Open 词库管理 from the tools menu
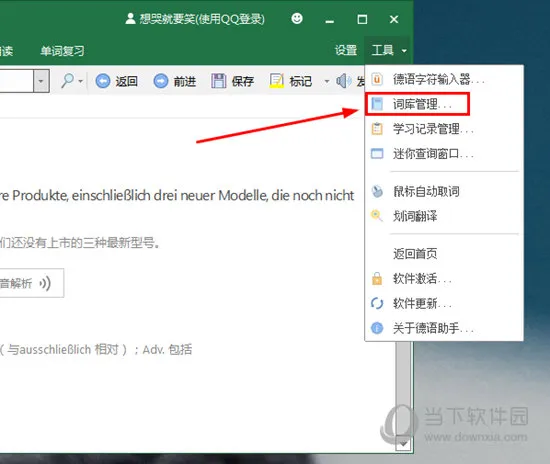 (444, 104)
